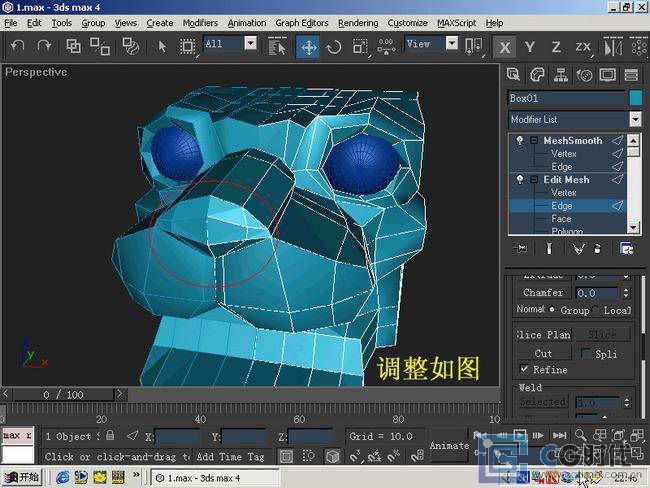The image size is (650, 488).
Task: Switch to the Display panel icon
Action: pos(607,74)
